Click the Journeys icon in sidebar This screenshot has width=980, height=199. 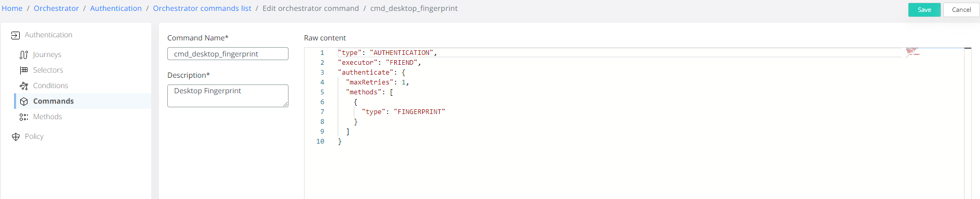(24, 55)
